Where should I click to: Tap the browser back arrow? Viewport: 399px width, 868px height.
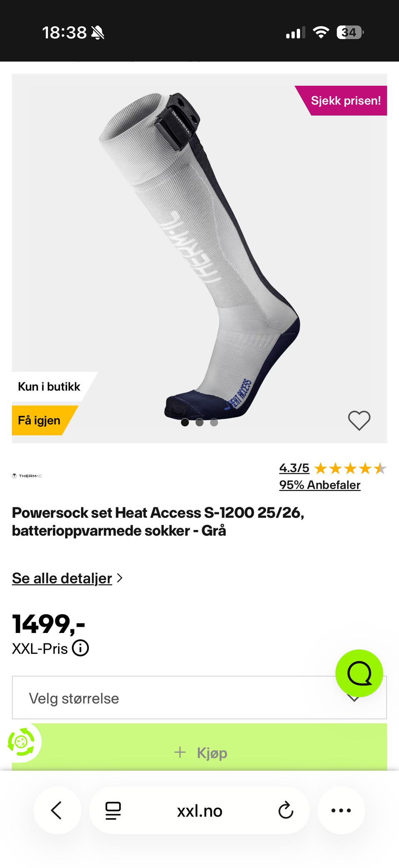tap(57, 810)
